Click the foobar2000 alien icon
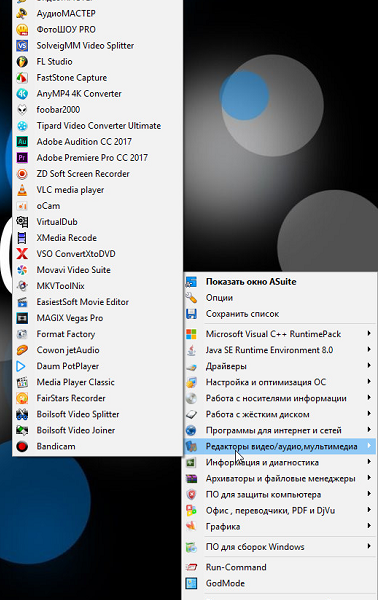The width and height of the screenshot is (379, 600). click(22, 110)
